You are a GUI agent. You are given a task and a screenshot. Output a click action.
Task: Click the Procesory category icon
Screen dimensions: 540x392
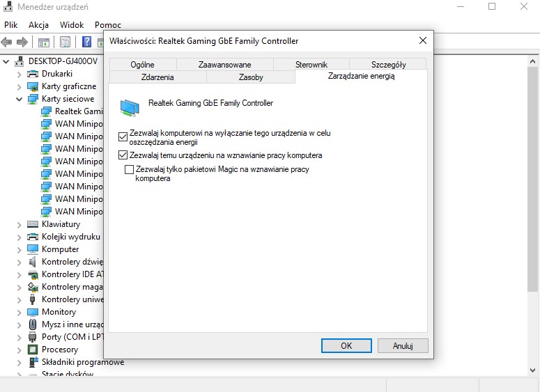coord(33,350)
